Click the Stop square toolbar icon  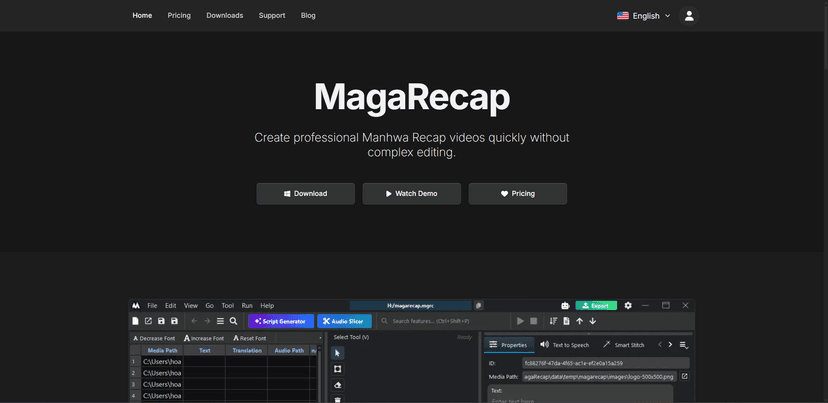(x=533, y=321)
